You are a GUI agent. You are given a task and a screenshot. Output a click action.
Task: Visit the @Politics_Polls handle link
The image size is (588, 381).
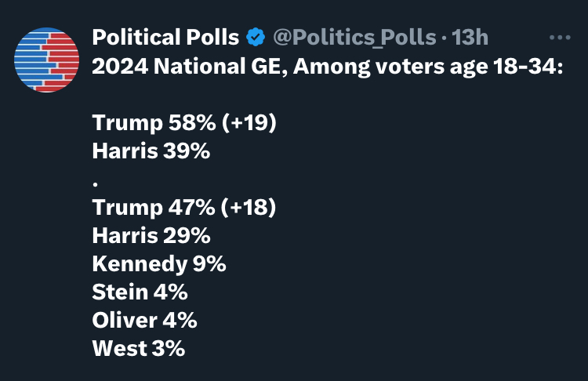[x=354, y=37]
